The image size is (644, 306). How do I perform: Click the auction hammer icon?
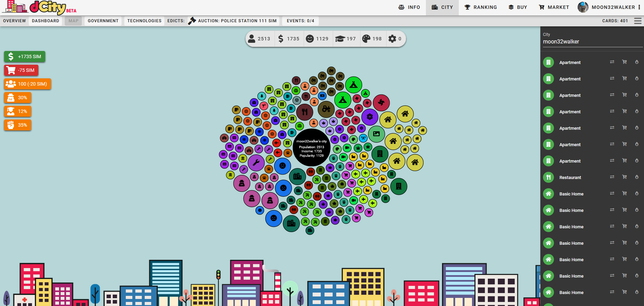pyautogui.click(x=192, y=21)
